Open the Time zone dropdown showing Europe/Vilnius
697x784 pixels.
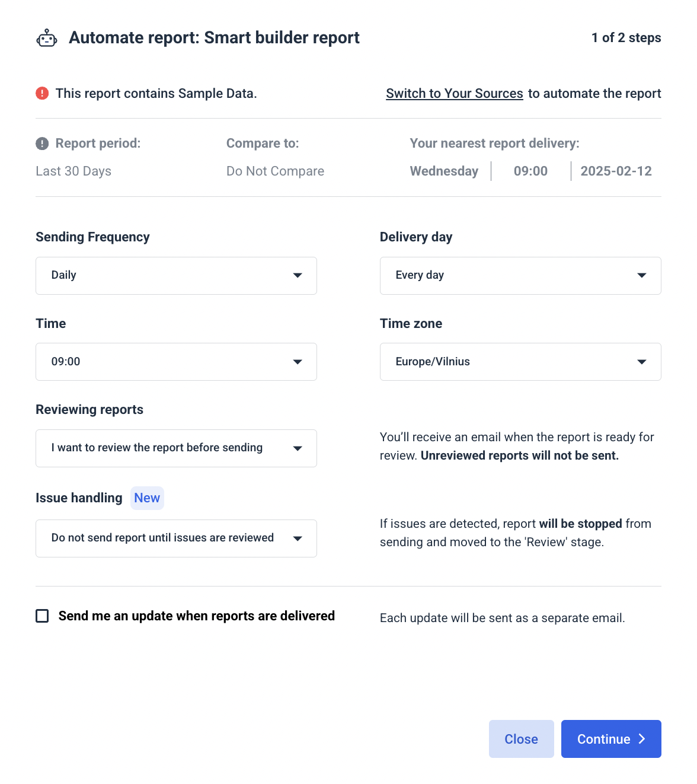pos(520,362)
